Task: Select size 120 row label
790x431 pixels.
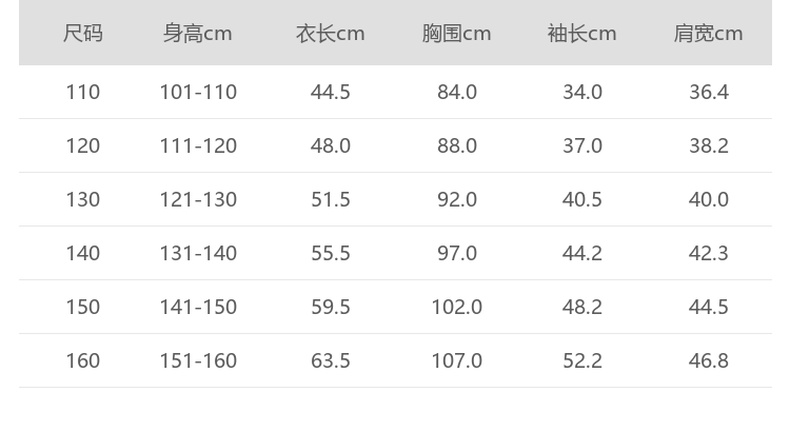Action: coord(83,146)
